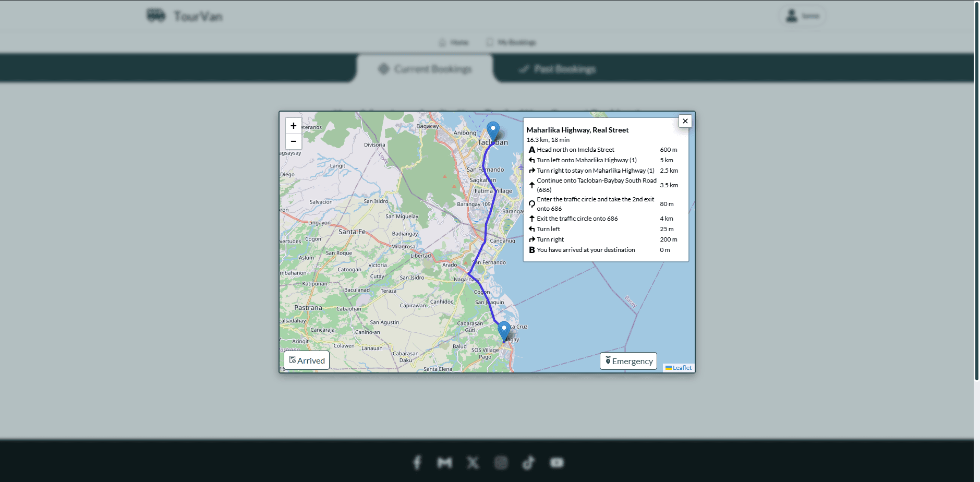Open the Instagram icon in the footer
Screen dimensions: 980x482
coord(501,463)
